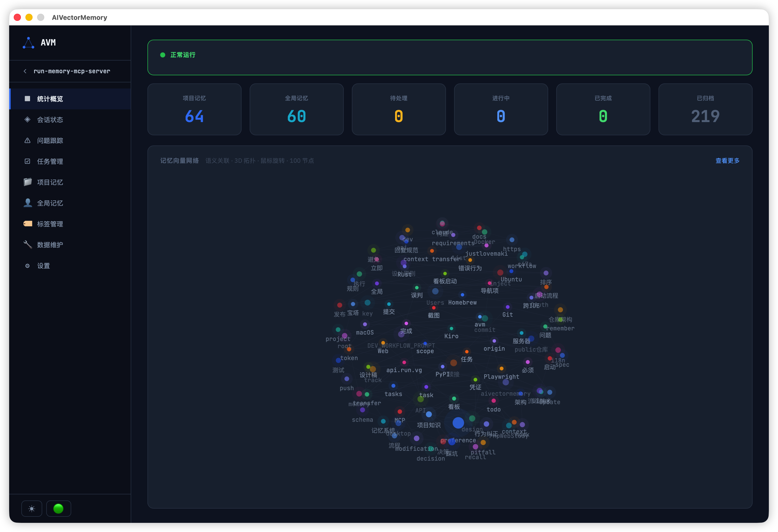Go back using run-memory-mcp-server chevron
The image size is (778, 532).
pyautogui.click(x=25, y=71)
